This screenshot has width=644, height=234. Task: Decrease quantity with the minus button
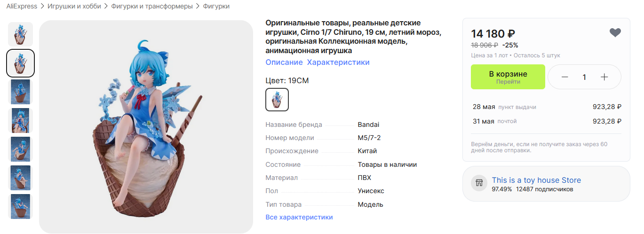click(565, 77)
